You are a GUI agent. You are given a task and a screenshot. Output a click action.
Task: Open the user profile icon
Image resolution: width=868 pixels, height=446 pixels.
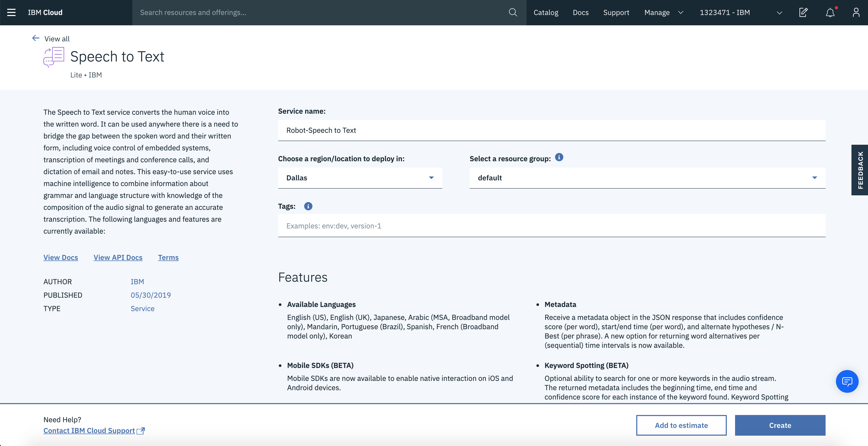click(x=856, y=12)
